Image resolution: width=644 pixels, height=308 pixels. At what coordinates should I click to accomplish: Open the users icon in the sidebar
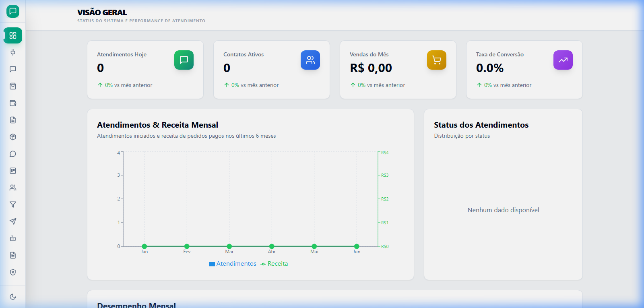pos(13,188)
